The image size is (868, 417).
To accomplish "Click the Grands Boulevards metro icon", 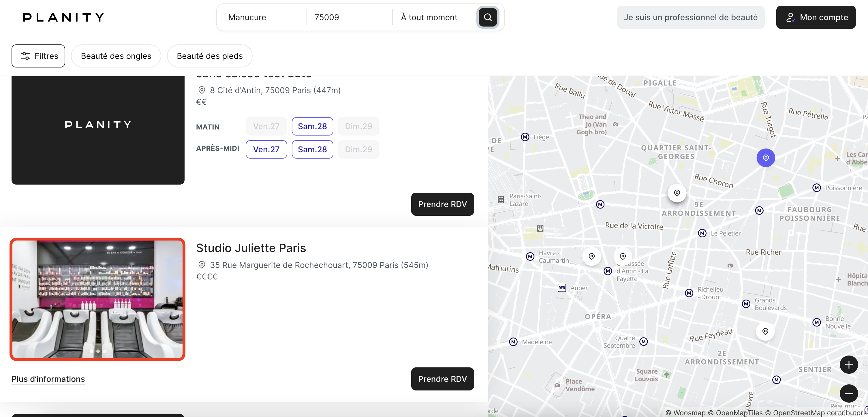I will [746, 304].
